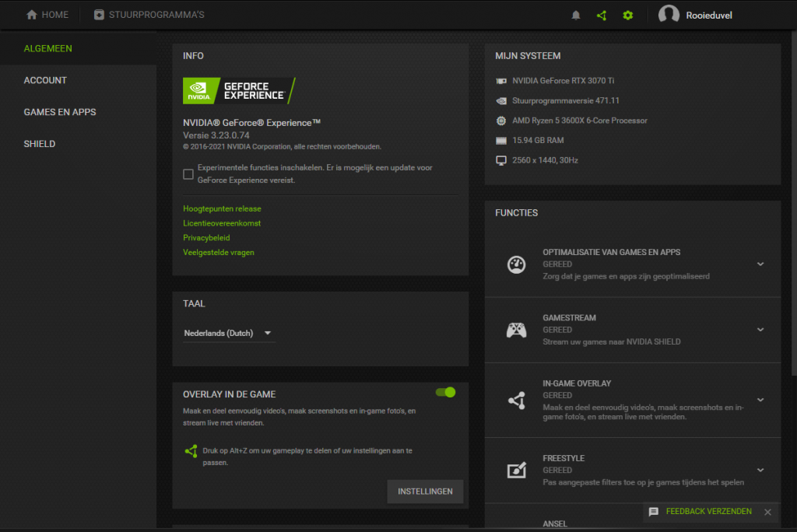Go to the Home tab

[47, 15]
